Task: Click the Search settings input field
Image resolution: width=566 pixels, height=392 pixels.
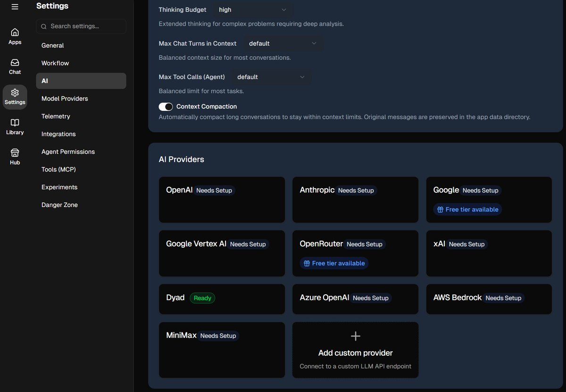Action: [x=81, y=26]
